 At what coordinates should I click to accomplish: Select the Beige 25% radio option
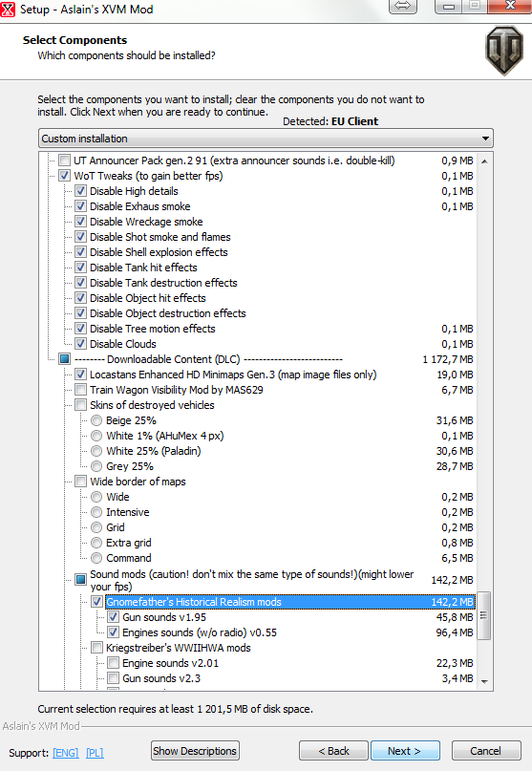[96, 420]
